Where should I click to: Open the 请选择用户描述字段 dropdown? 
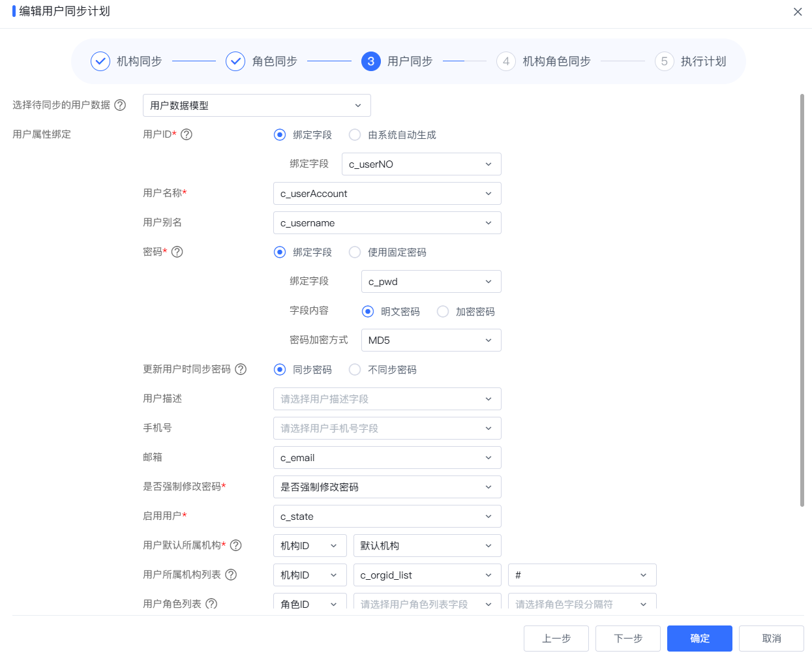tap(387, 399)
